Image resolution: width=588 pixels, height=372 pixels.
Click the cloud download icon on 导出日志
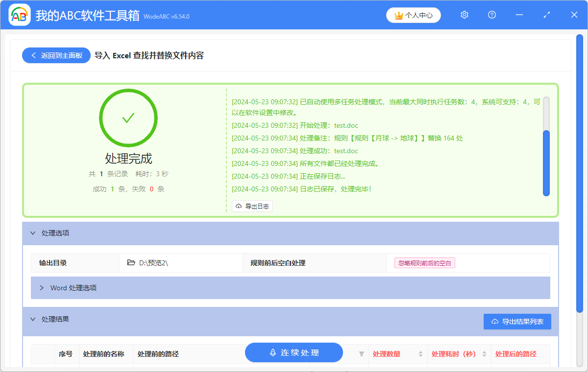(238, 206)
